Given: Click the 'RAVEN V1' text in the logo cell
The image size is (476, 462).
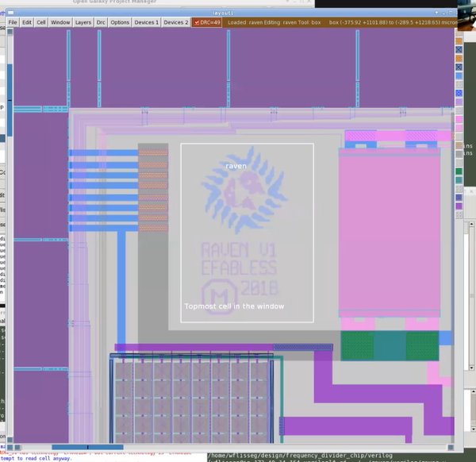Looking at the screenshot, I should point(239,250).
